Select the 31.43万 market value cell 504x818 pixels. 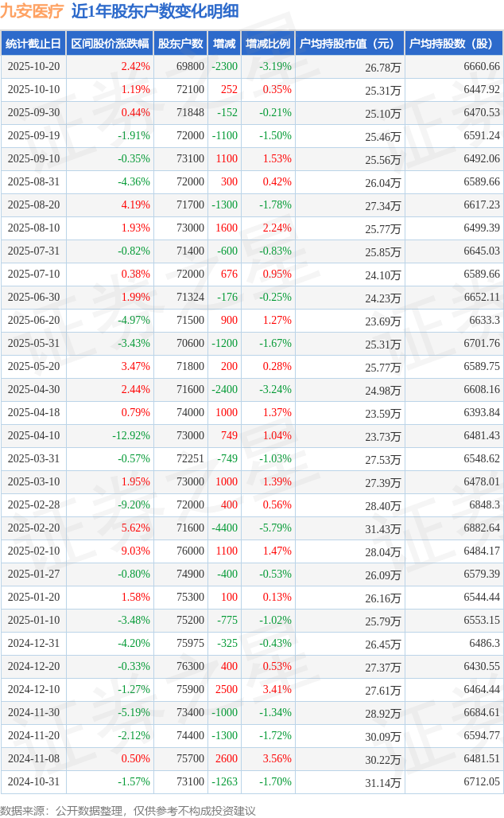pos(382,528)
